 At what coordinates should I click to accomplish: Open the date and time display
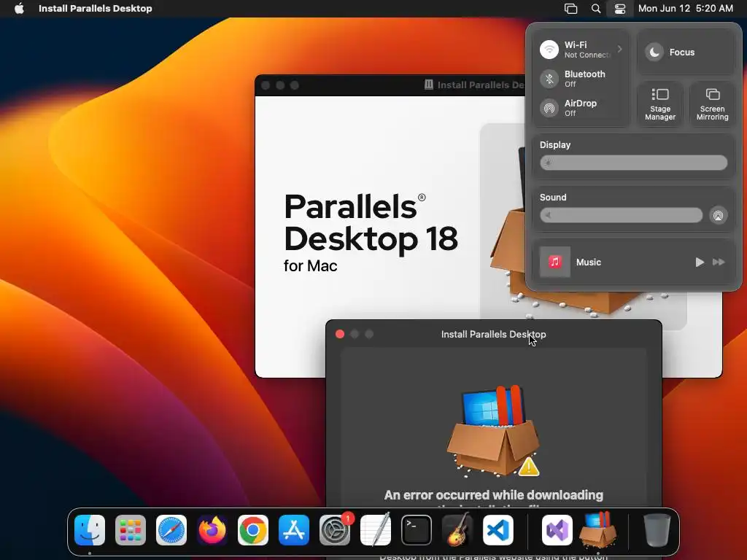click(x=686, y=9)
